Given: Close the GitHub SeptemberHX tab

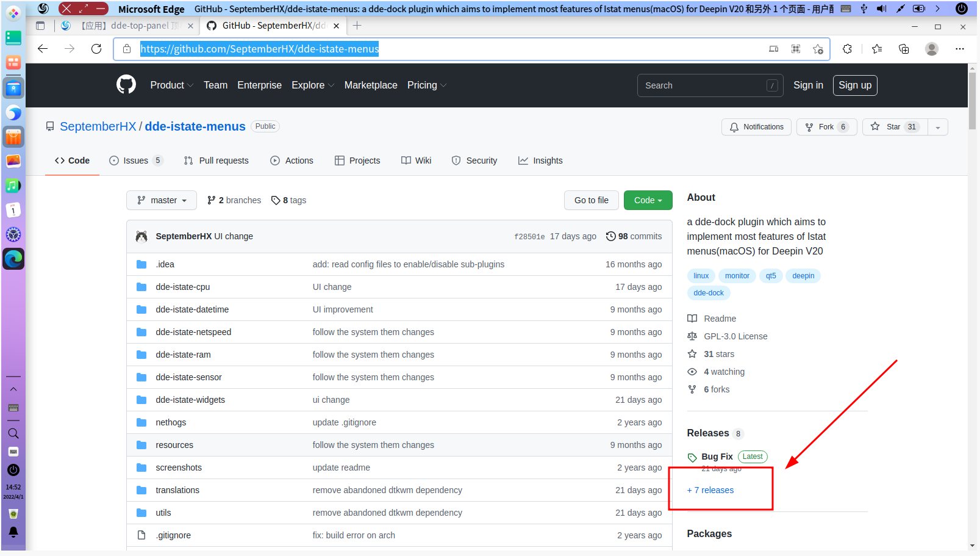Looking at the screenshot, I should click(336, 26).
